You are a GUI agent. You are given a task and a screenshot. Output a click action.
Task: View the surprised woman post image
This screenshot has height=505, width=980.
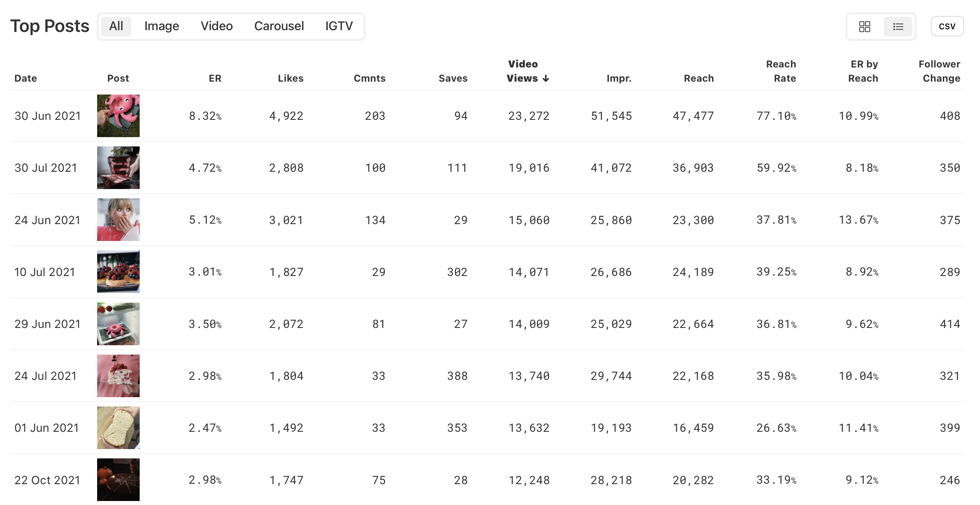pyautogui.click(x=118, y=220)
